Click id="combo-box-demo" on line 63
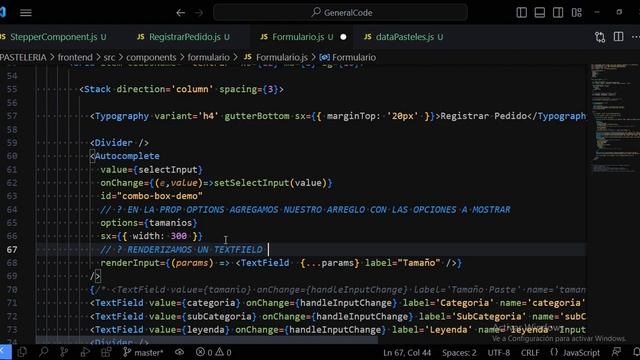The image size is (640, 360). [x=151, y=196]
